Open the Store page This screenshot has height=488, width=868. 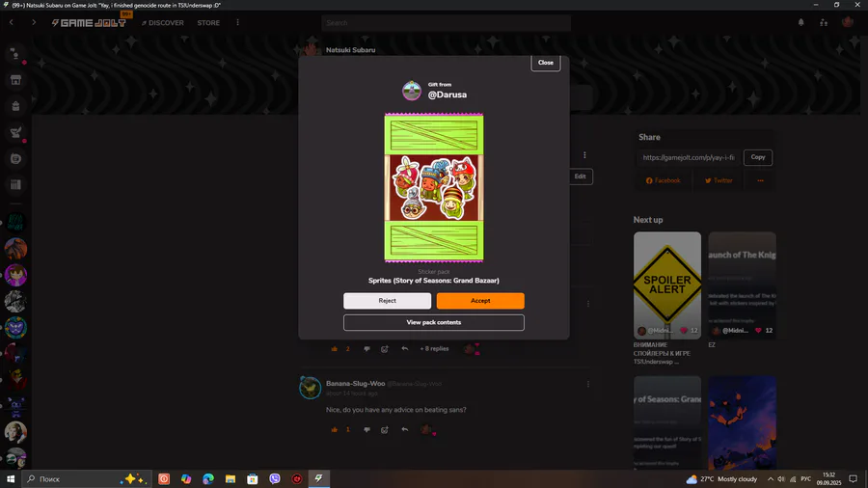tap(208, 23)
